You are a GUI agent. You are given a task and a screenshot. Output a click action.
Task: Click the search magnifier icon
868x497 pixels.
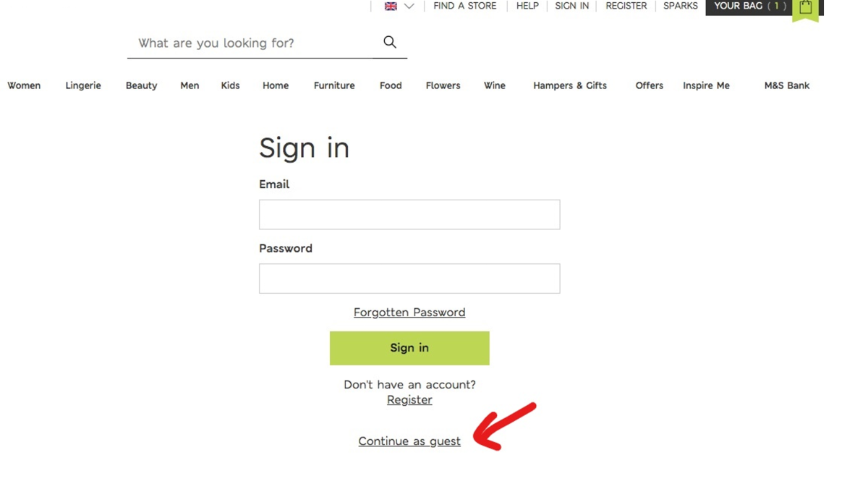(390, 42)
